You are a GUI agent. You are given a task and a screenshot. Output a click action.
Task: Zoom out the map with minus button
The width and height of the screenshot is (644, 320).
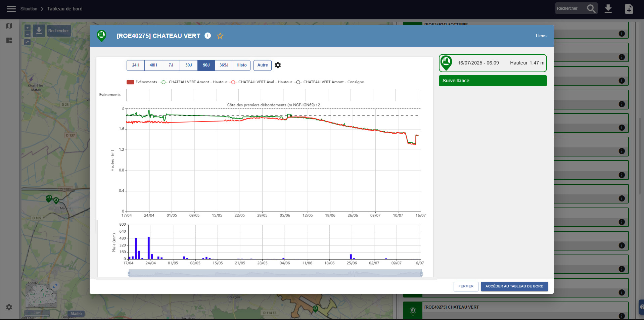28,34
